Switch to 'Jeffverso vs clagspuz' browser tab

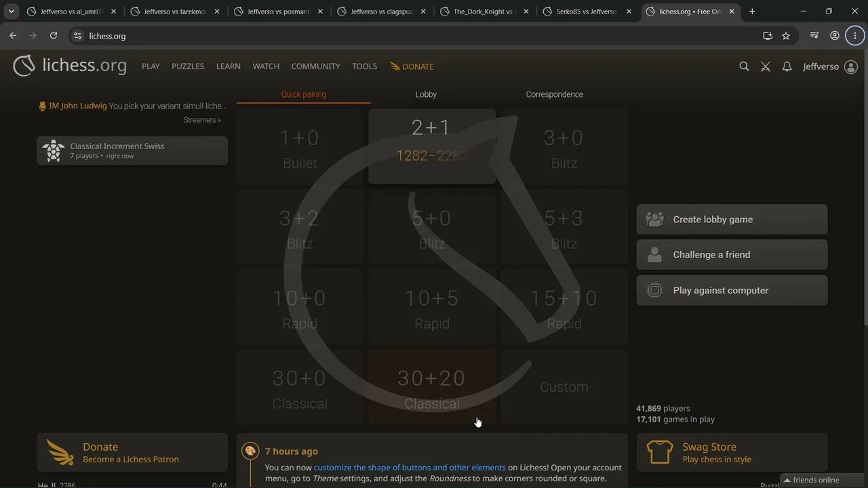click(x=382, y=12)
